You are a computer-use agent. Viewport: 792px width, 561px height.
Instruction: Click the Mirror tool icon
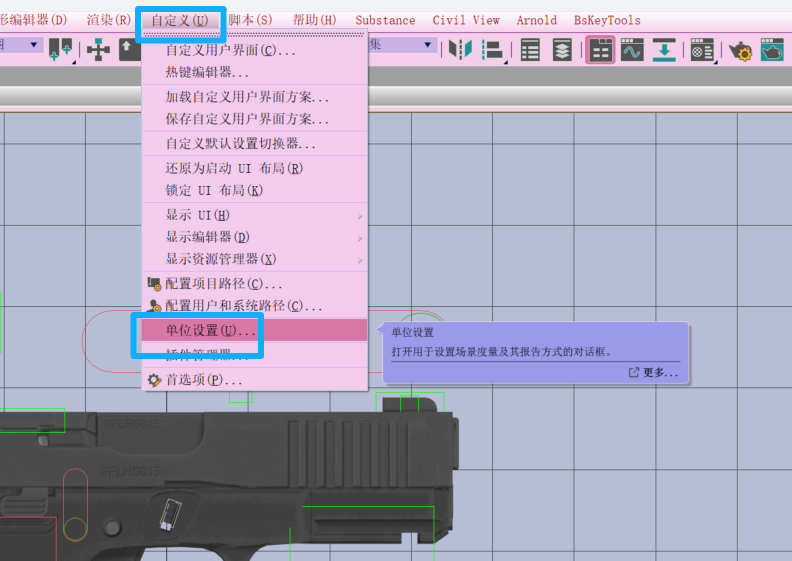[460, 49]
